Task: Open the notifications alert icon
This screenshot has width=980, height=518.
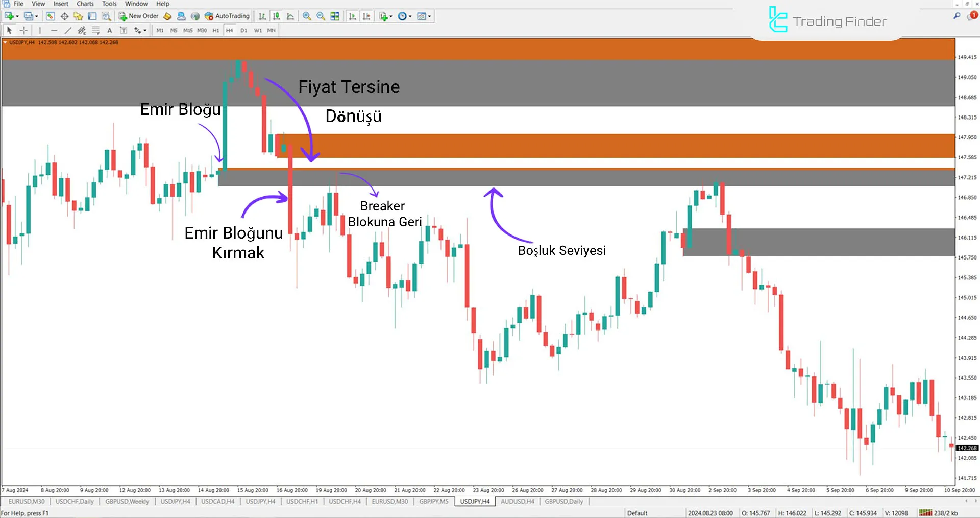Action: pyautogui.click(x=972, y=16)
